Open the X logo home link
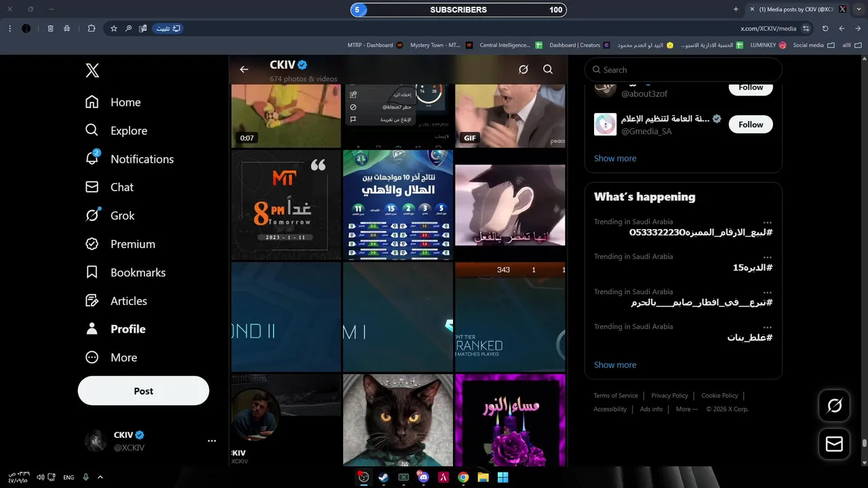868x488 pixels. pyautogui.click(x=92, y=70)
